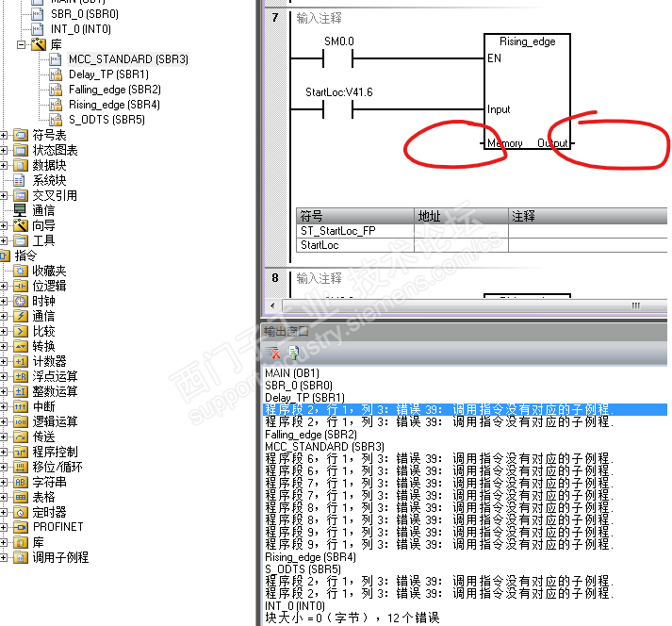Click the 字符串 instruction icon
The width and height of the screenshot is (672, 626).
[20, 482]
